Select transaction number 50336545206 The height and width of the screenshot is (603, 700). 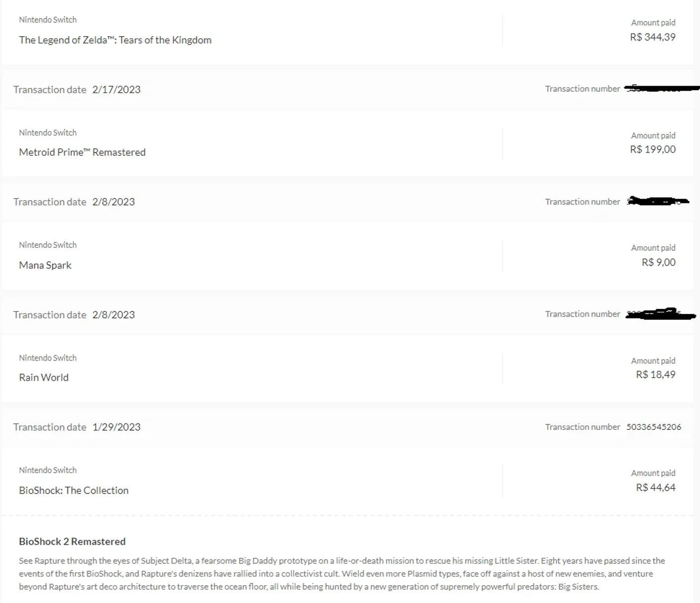click(654, 427)
